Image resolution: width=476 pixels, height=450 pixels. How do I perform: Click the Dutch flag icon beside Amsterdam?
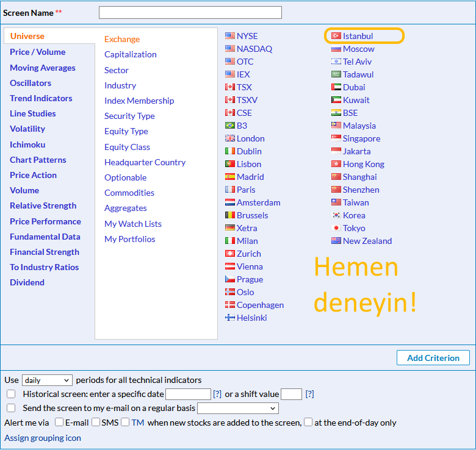[x=230, y=202]
